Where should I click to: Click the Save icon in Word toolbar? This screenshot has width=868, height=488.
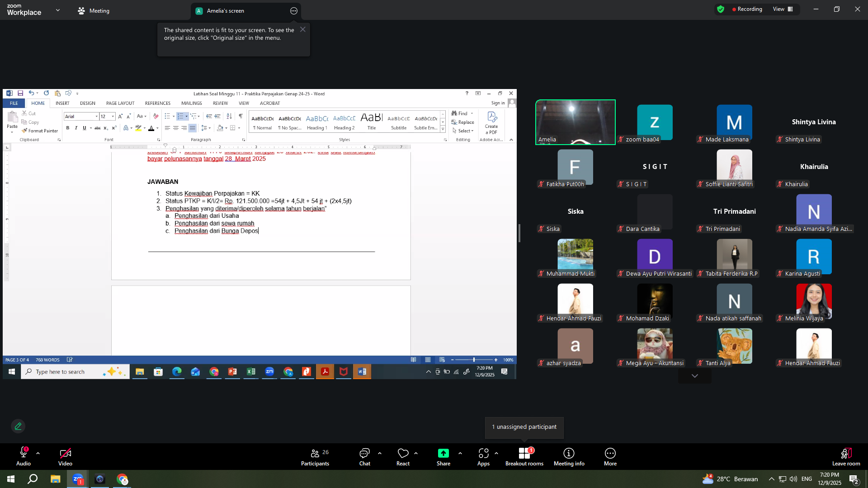[20, 94]
